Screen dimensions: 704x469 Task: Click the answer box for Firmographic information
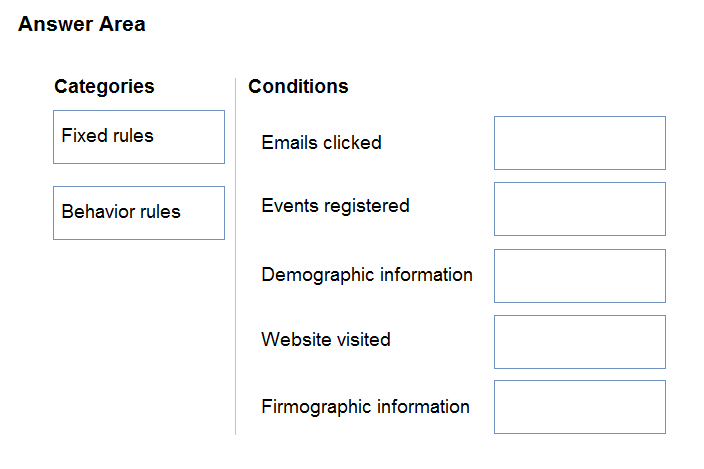(x=580, y=407)
